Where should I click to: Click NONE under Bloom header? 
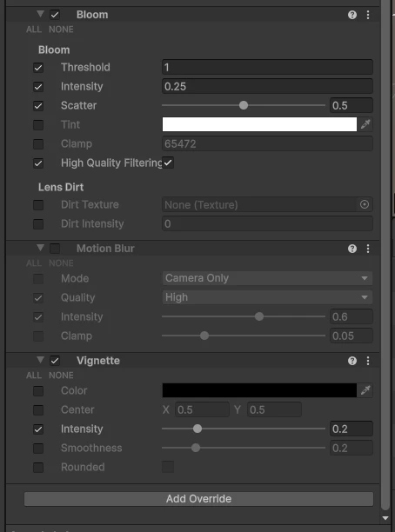[x=61, y=30]
